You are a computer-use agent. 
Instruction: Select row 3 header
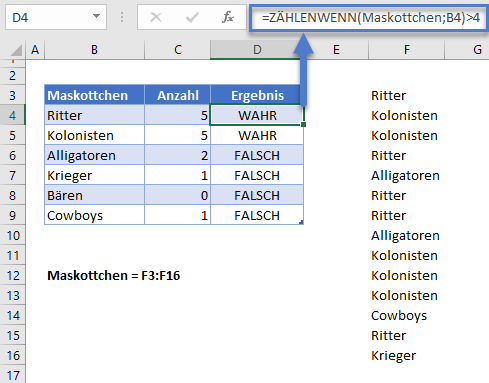point(13,95)
